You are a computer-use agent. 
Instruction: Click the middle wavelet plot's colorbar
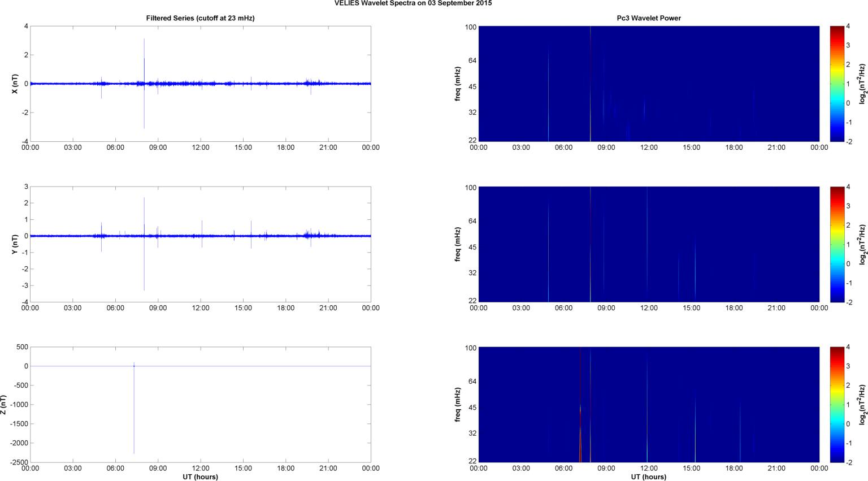(837, 244)
